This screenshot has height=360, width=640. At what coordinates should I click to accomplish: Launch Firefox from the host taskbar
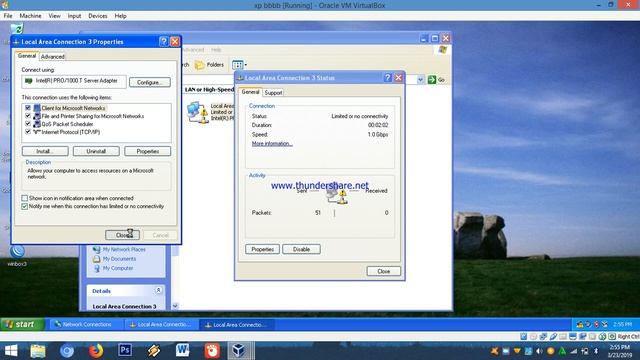pos(96,351)
